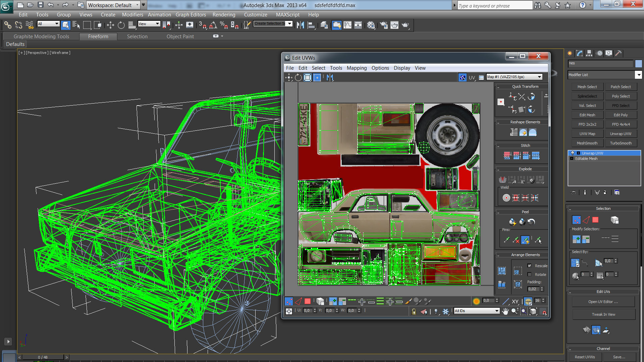Toggle Unwrap UVW modifier lightbulb visibility
Viewport: 644px width, 362px height.
coord(572,153)
